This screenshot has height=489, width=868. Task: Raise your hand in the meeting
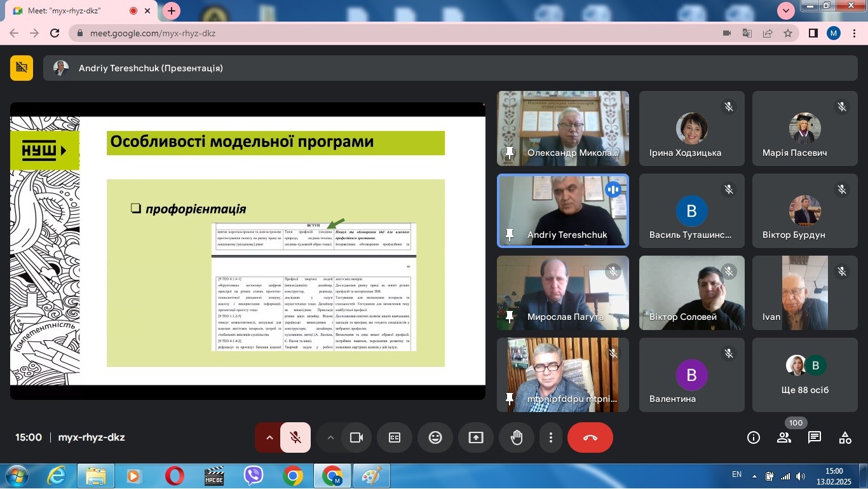pos(517,437)
